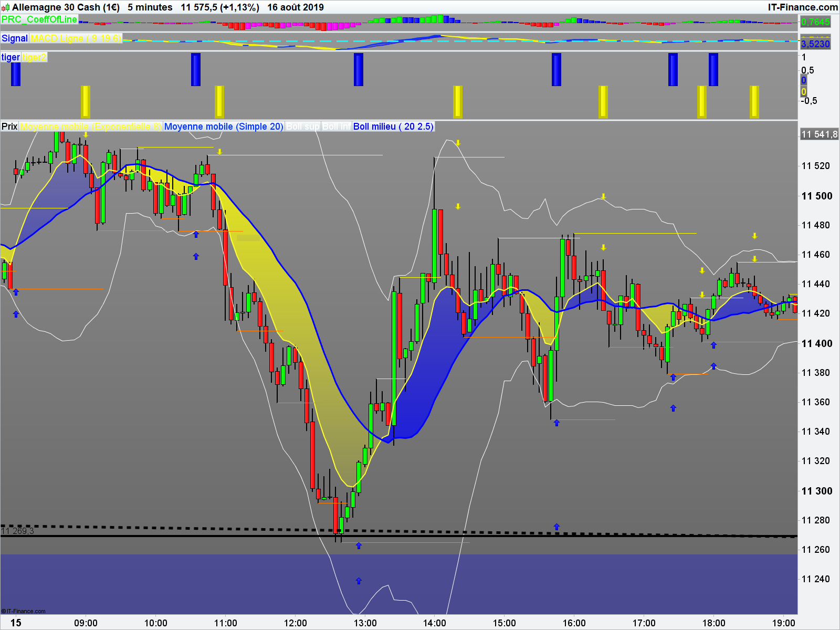Click the yellow tiger2 indicator label
Screen dimensions: 840x630
point(34,57)
